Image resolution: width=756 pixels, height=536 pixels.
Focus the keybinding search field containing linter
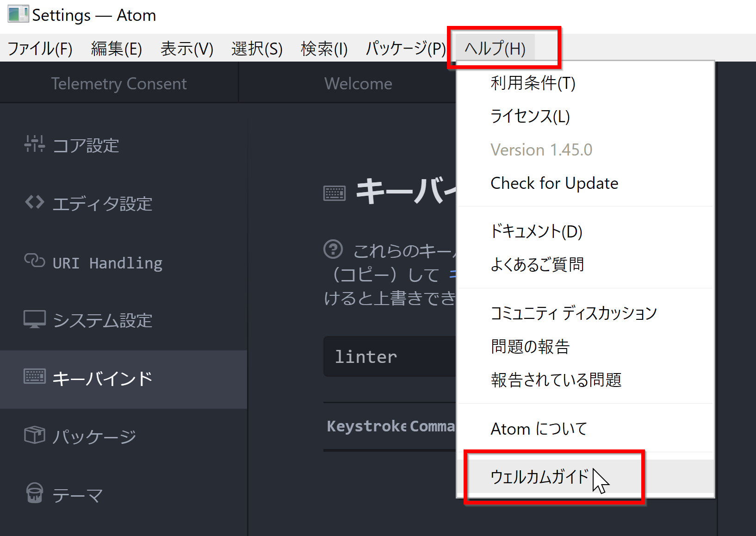[390, 356]
